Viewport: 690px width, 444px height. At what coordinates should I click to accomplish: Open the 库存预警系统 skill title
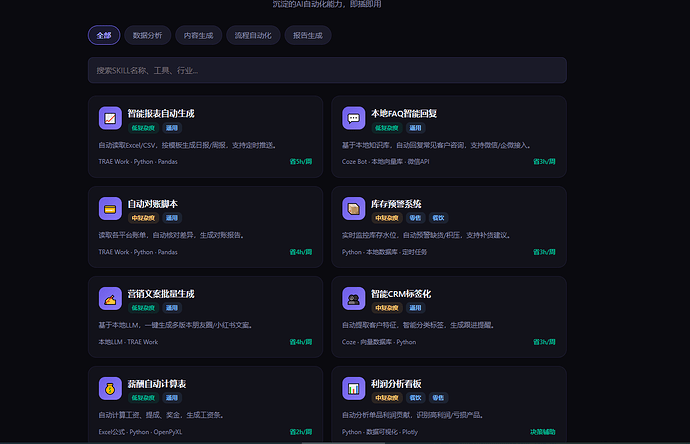pos(396,204)
